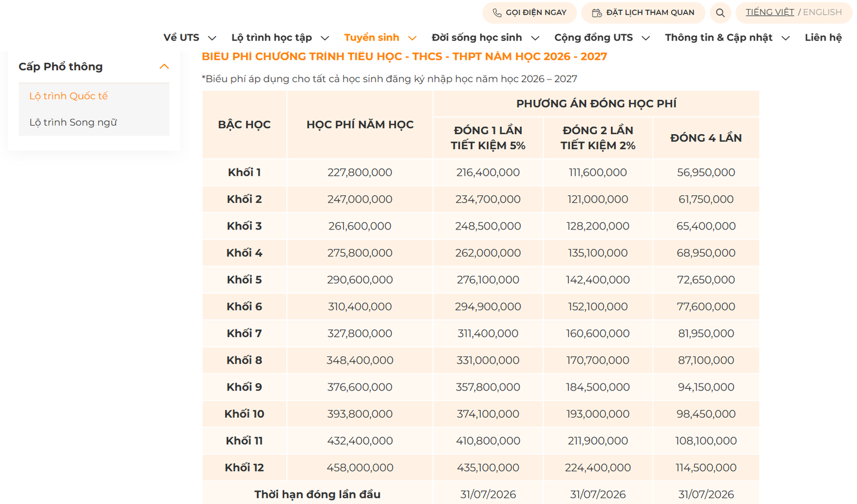Click the Thời hạn đóng lần đầu label
Image resolution: width=857 pixels, height=504 pixels.
318,494
